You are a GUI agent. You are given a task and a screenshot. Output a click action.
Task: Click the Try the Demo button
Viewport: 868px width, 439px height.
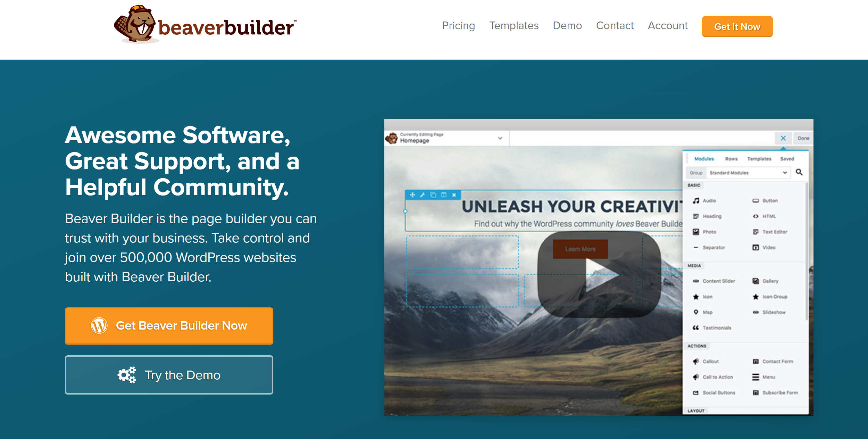point(169,375)
